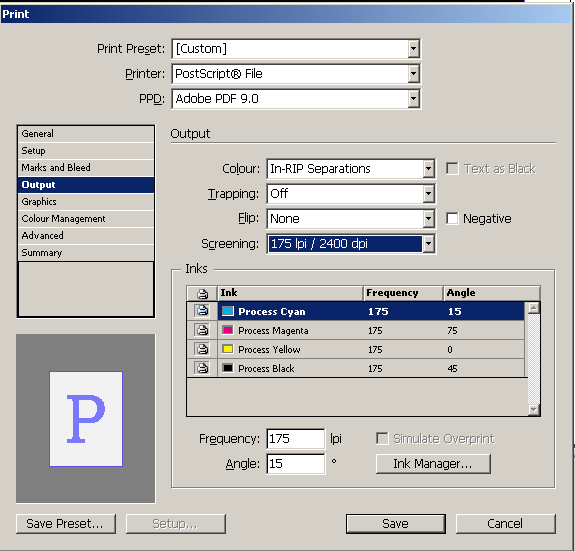Click the disabled Setup button
This screenshot has width=575, height=551.
click(175, 524)
